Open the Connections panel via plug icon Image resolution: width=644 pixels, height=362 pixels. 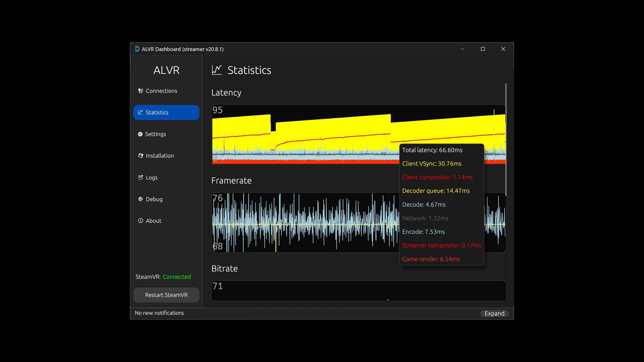[x=141, y=91]
